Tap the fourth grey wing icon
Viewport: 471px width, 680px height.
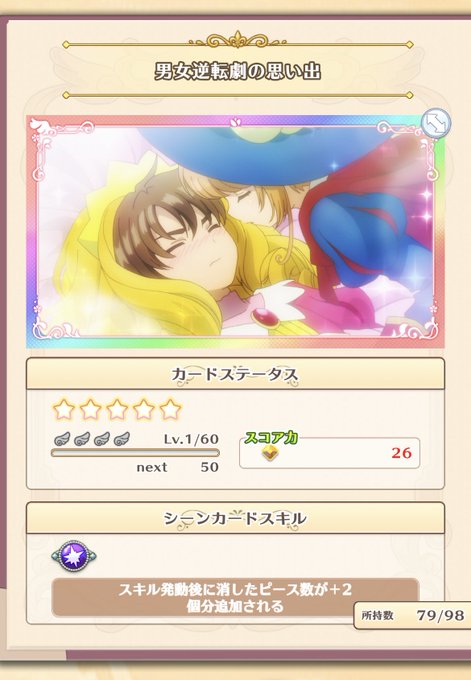[x=122, y=439]
